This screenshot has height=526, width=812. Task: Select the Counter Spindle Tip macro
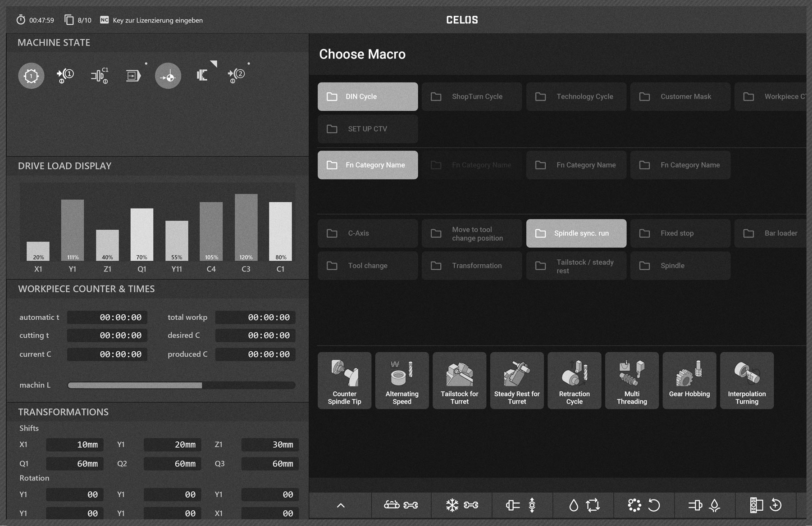pyautogui.click(x=344, y=381)
